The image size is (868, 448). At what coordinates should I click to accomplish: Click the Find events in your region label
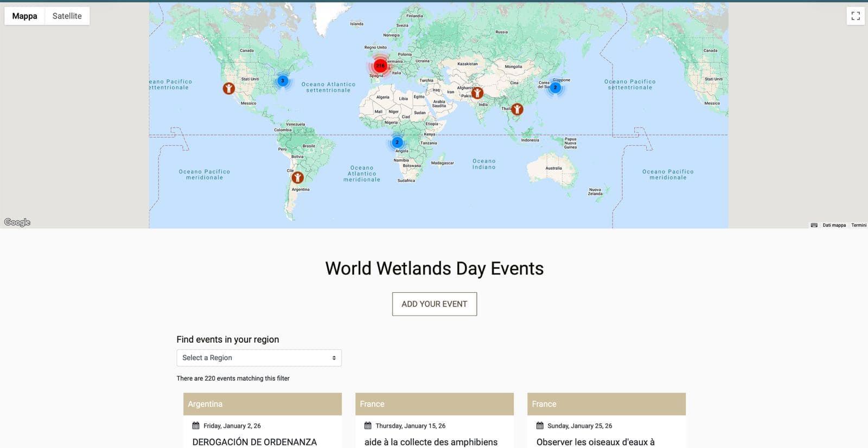point(228,340)
